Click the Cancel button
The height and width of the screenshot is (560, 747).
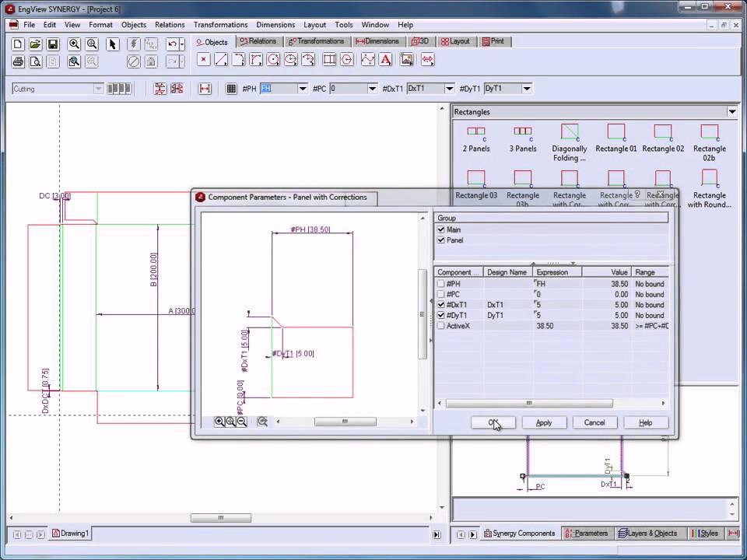pos(594,422)
